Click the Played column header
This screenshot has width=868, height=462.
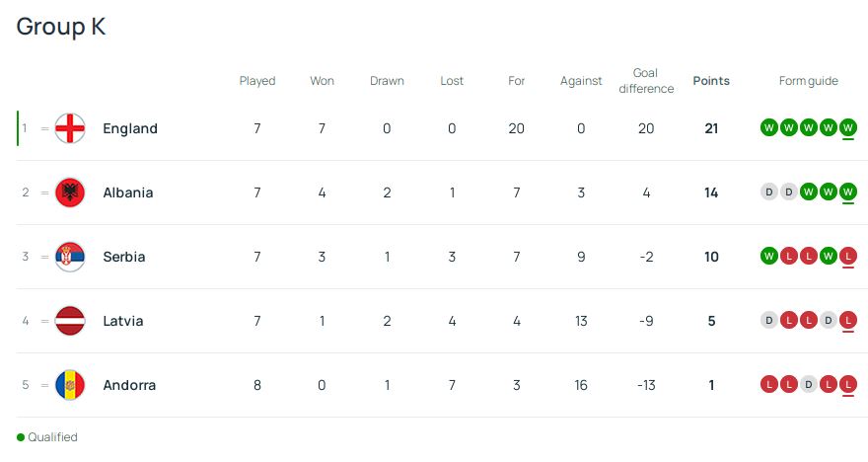(257, 81)
